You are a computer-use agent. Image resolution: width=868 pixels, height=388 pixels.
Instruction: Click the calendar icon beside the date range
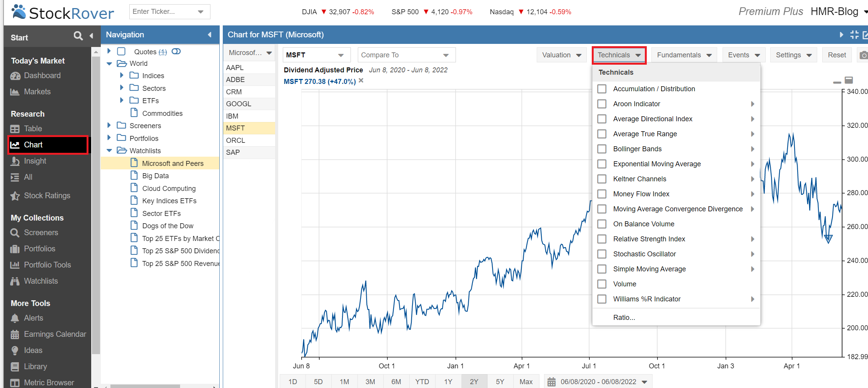[551, 382]
